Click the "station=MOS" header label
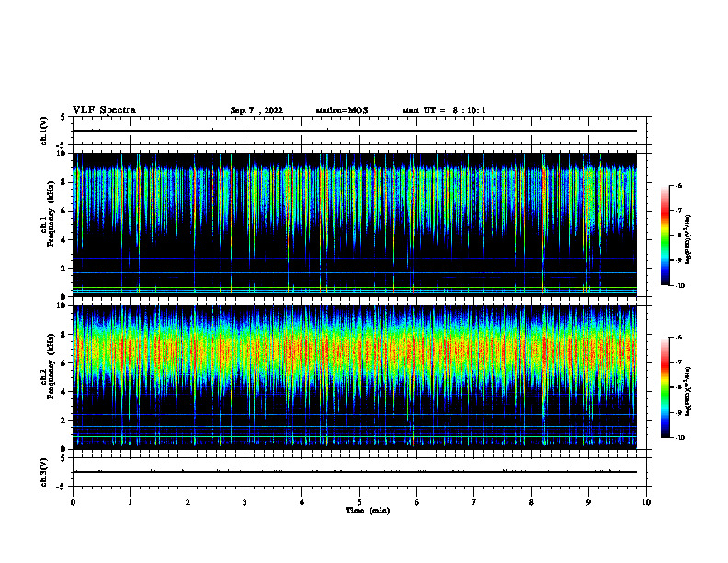Image resolution: width=728 pixels, height=563 pixels. [342, 110]
